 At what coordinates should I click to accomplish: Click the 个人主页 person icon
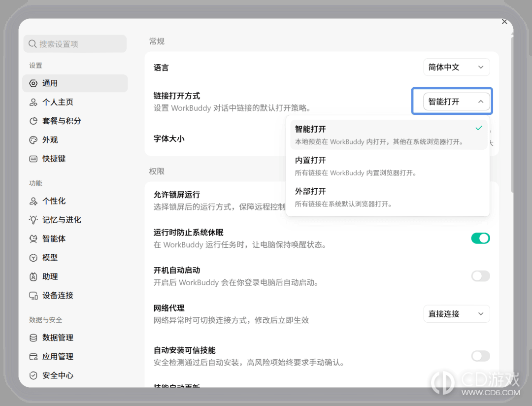click(x=33, y=102)
